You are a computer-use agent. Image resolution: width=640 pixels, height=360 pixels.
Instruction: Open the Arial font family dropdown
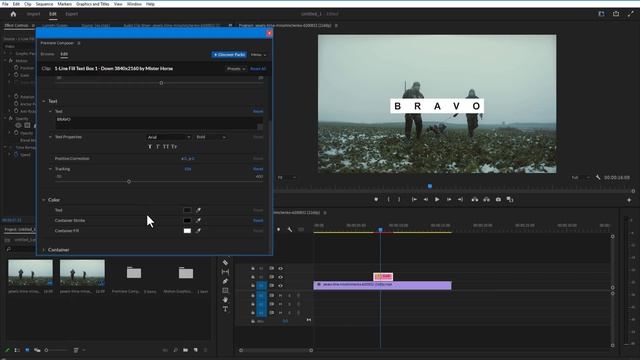(169, 137)
